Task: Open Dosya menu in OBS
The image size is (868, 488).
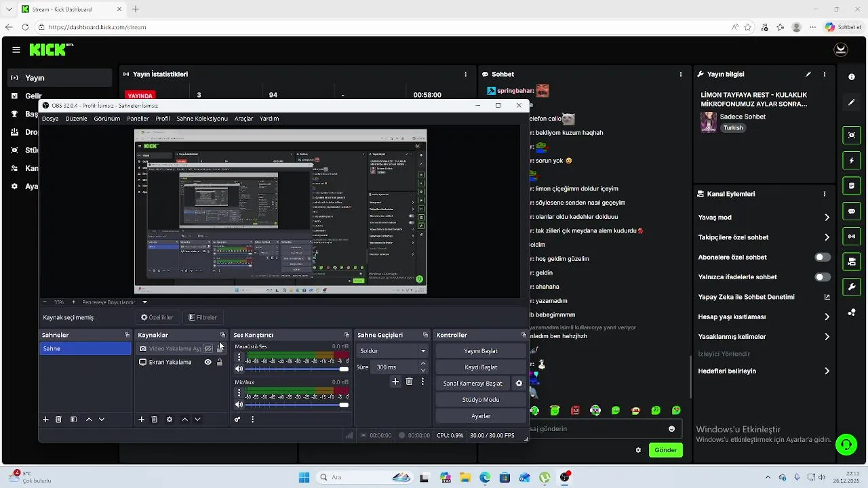Action: [50, 119]
